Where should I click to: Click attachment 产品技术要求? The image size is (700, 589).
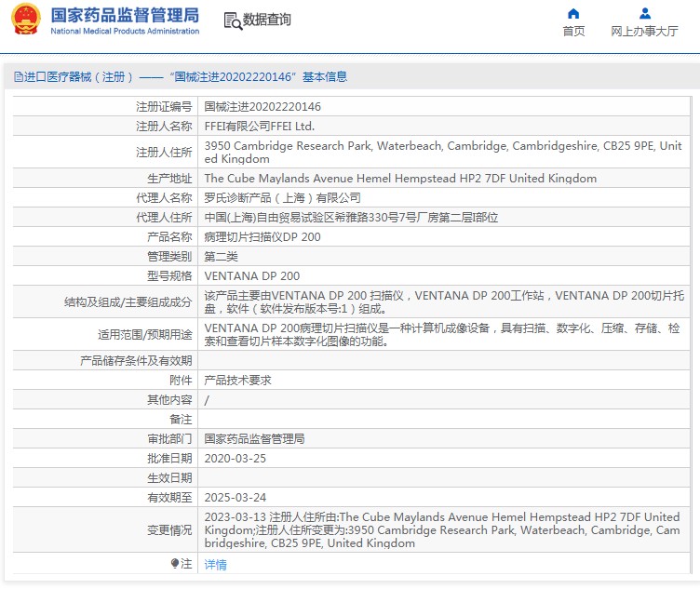coord(238,381)
